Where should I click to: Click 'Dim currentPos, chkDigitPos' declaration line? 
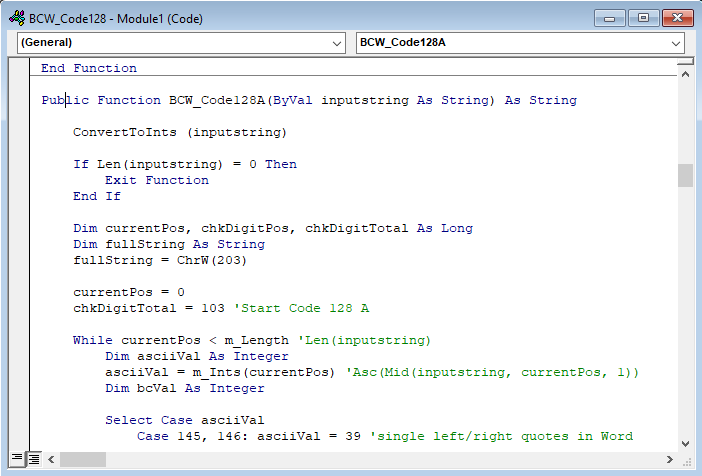click(x=273, y=228)
